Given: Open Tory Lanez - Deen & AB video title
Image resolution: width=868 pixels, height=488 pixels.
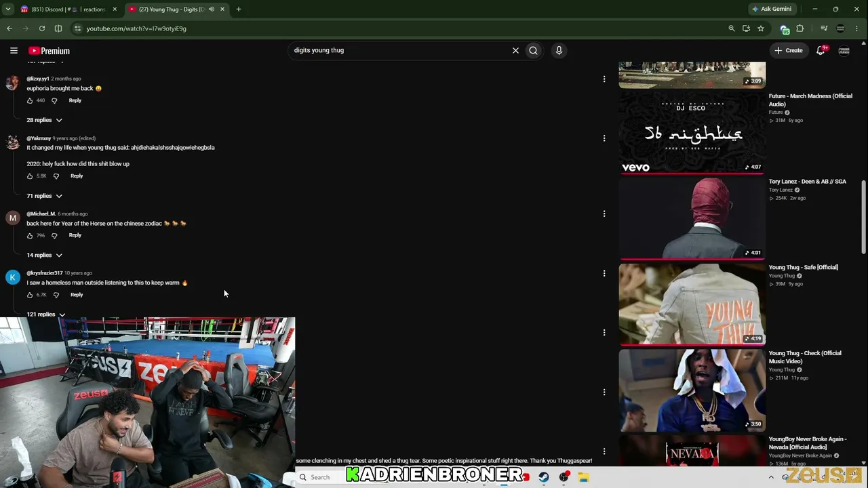Looking at the screenshot, I should [808, 182].
